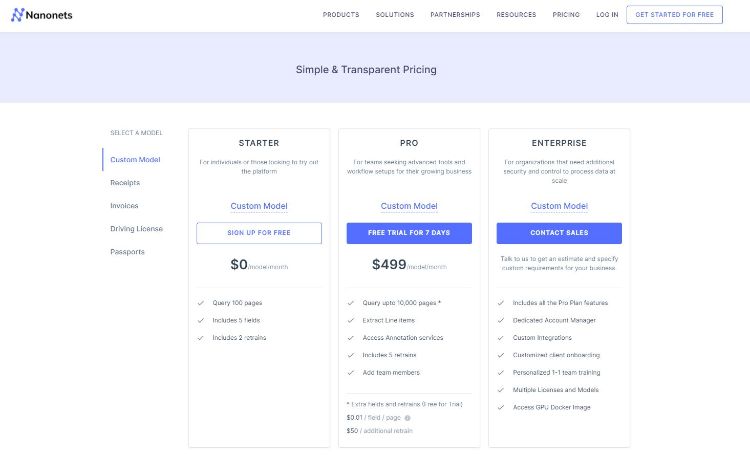Click the $0 price text
This screenshot has width=750, height=456.
point(239,264)
